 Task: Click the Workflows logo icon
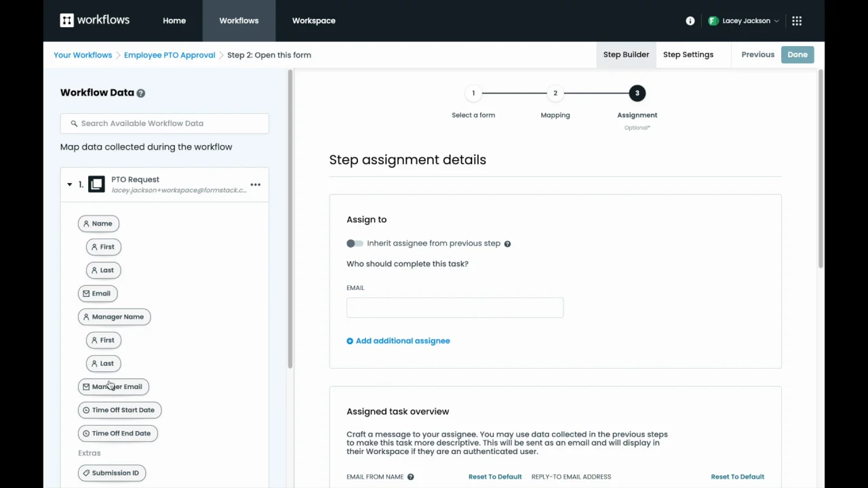click(x=66, y=20)
